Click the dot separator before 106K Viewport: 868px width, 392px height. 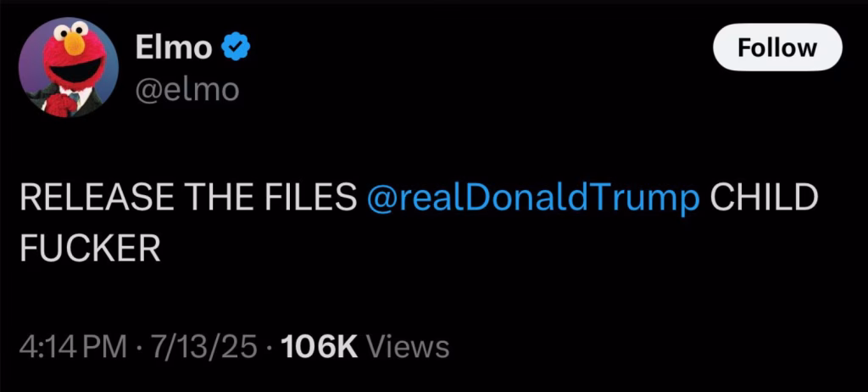pos(270,349)
